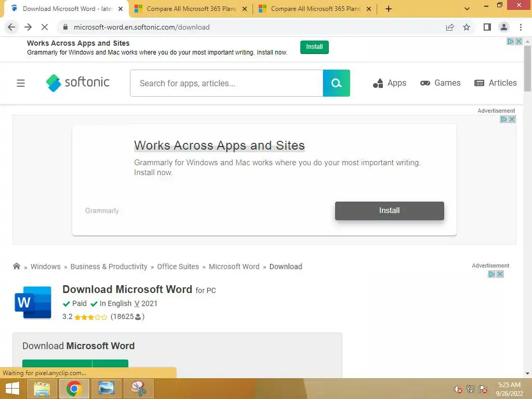The height and width of the screenshot is (399, 532).
Task: Open the Chrome profile avatar icon
Action: [504, 27]
